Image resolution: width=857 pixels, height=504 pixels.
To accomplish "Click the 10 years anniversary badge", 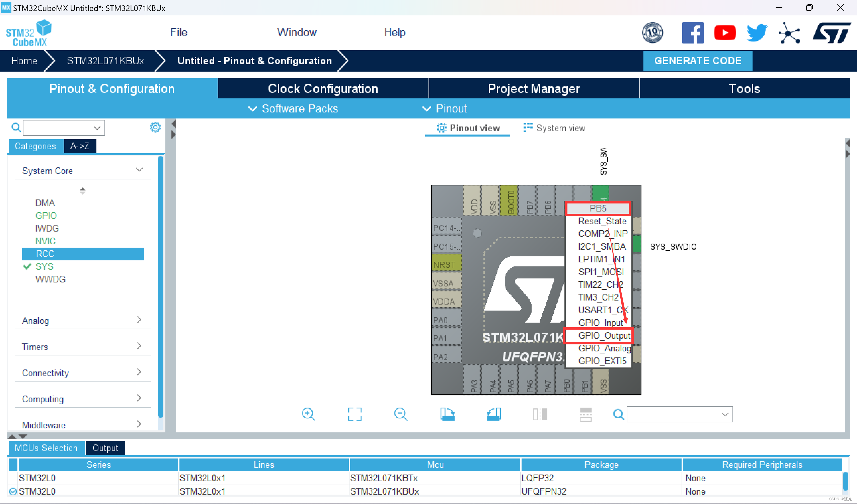I will [x=652, y=33].
